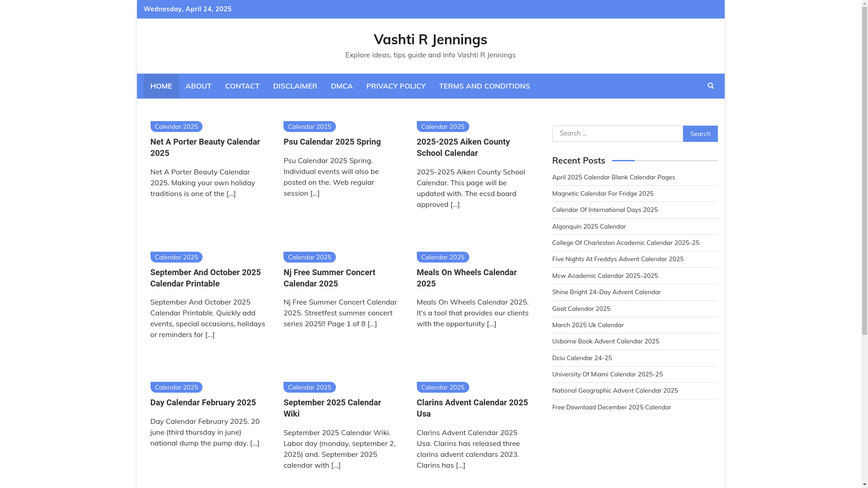The image size is (868, 488).
Task: Click Calendar 2025 tag above Net A Porter post
Action: click(176, 127)
